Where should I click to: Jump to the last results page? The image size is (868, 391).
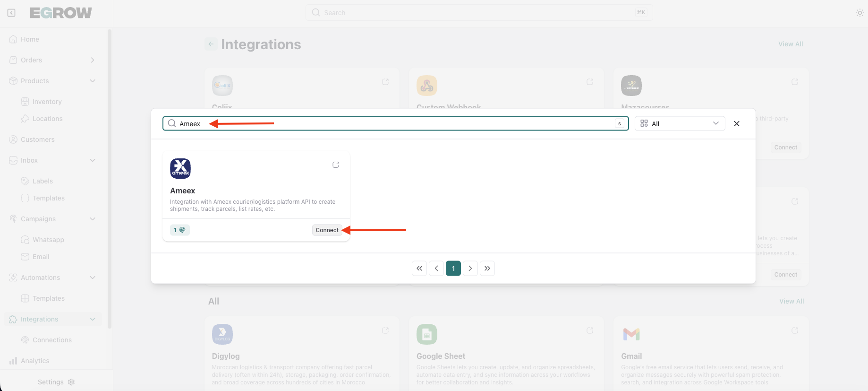[487, 268]
